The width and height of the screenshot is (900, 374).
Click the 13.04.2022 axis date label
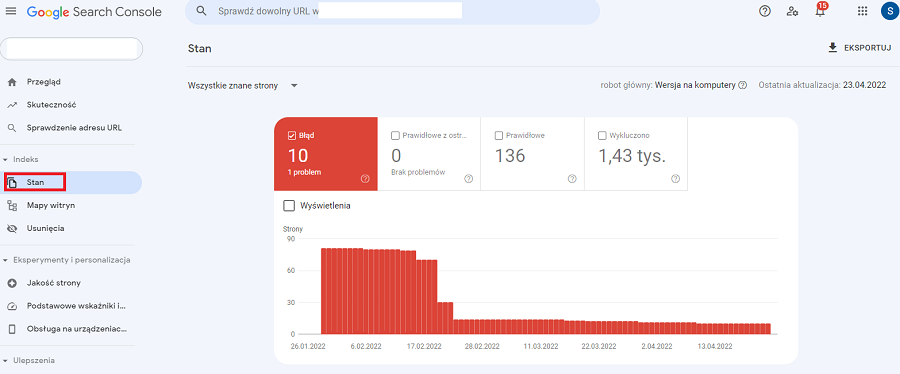coord(715,346)
